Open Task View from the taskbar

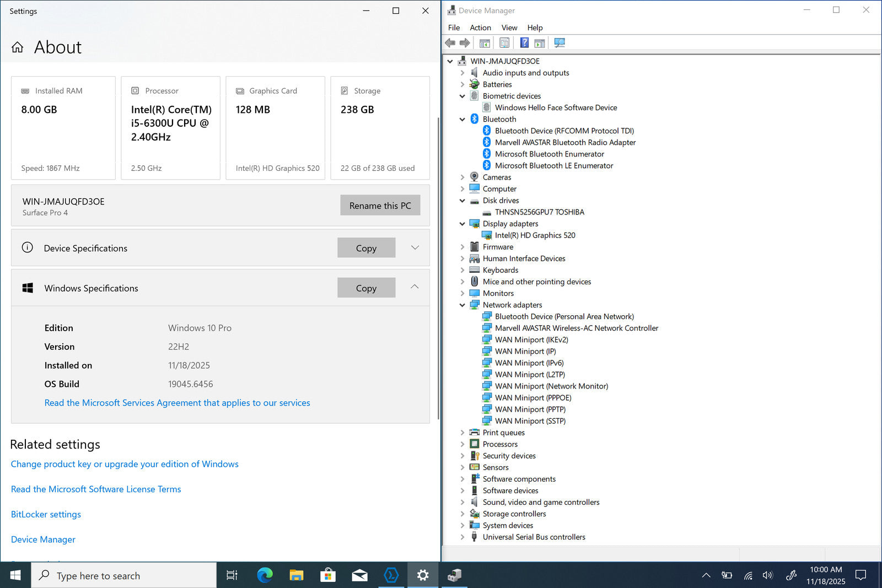coord(232,575)
